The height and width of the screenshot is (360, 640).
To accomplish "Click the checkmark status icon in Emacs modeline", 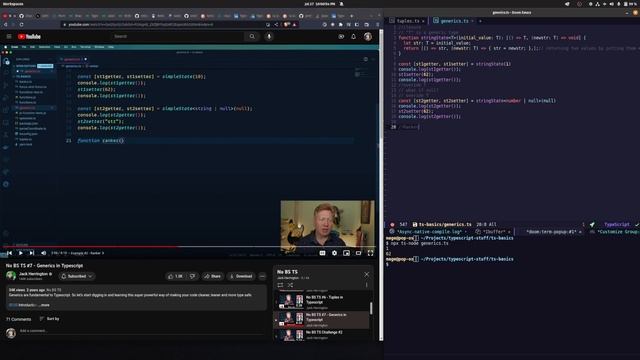I will pos(637,224).
